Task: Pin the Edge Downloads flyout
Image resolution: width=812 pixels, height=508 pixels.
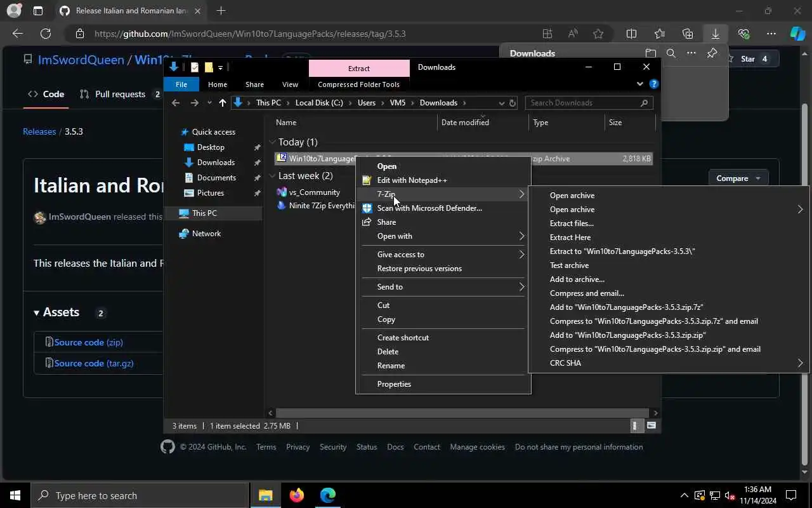Action: pos(712,53)
